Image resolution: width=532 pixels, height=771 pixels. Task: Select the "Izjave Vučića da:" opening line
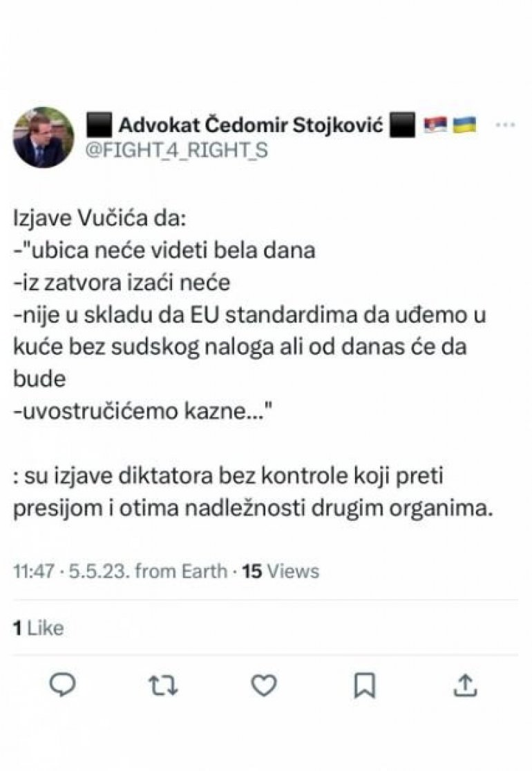(x=99, y=218)
